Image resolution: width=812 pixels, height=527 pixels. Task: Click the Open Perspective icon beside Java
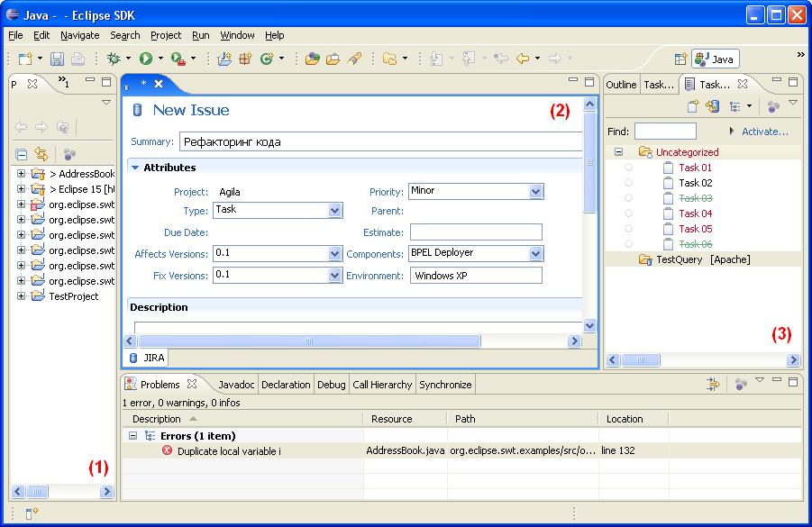[680, 59]
